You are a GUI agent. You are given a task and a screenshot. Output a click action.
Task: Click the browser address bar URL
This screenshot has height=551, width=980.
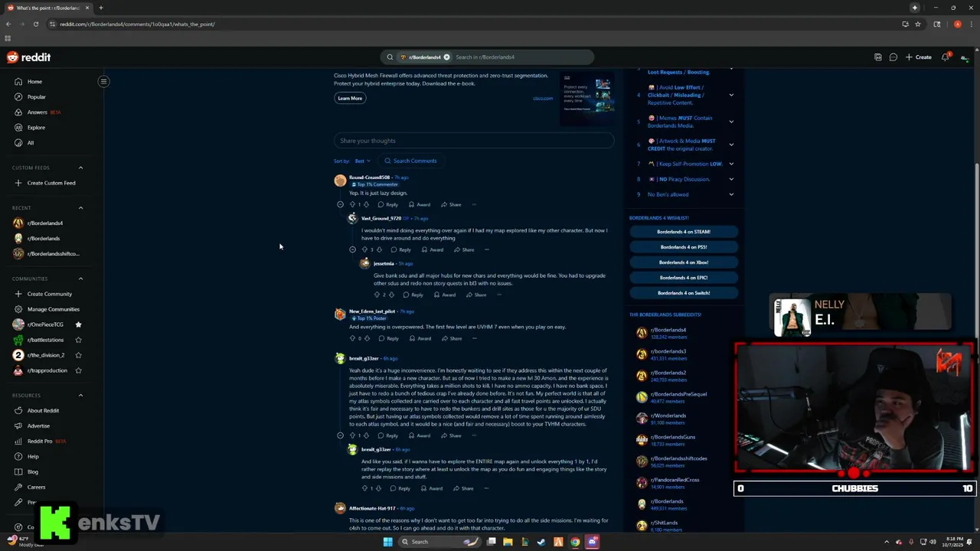137,24
